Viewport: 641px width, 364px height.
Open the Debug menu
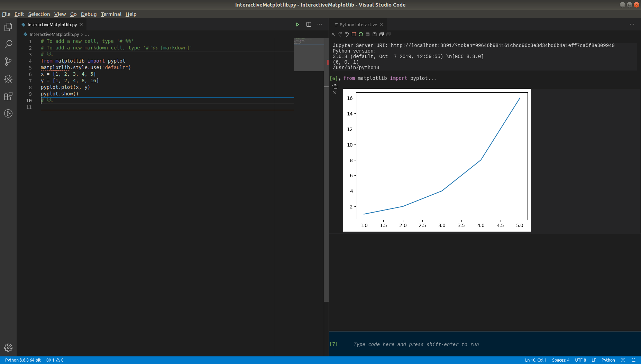tap(89, 14)
